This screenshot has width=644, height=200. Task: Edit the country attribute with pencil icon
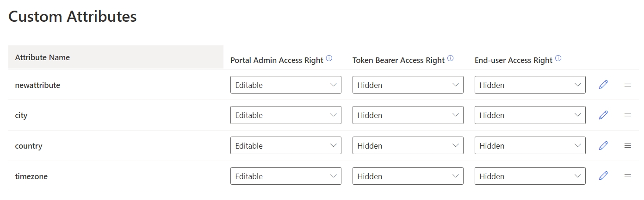pyautogui.click(x=603, y=146)
